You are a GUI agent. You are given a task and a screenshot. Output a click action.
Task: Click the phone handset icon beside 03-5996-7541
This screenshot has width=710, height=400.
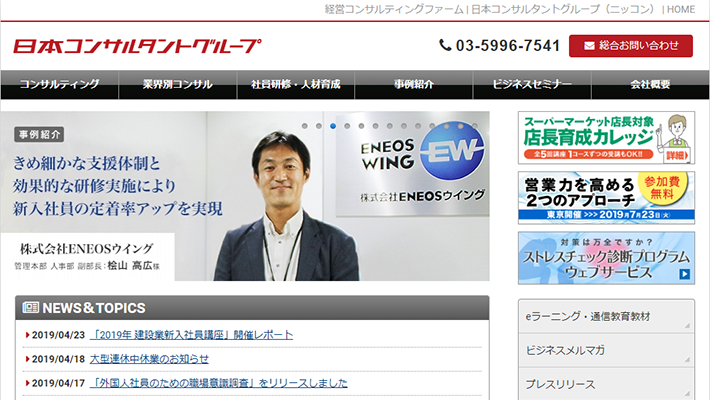(445, 45)
